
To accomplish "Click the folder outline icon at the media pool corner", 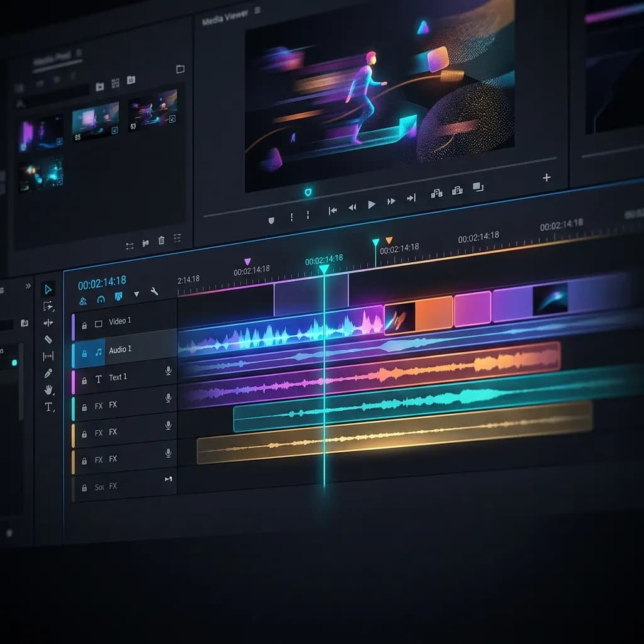I will click(180, 69).
